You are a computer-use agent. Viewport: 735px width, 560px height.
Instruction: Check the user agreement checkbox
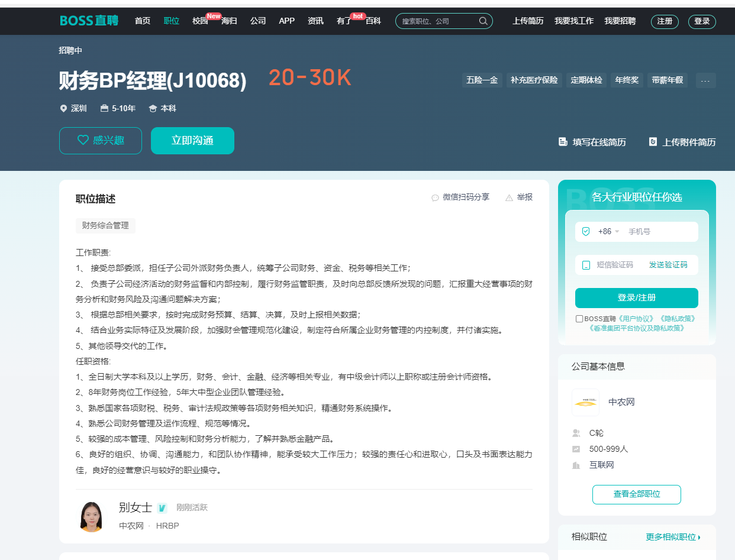tap(579, 319)
